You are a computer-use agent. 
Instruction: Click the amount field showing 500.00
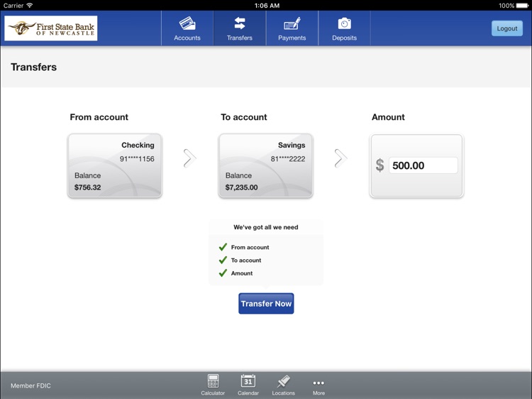pos(423,165)
